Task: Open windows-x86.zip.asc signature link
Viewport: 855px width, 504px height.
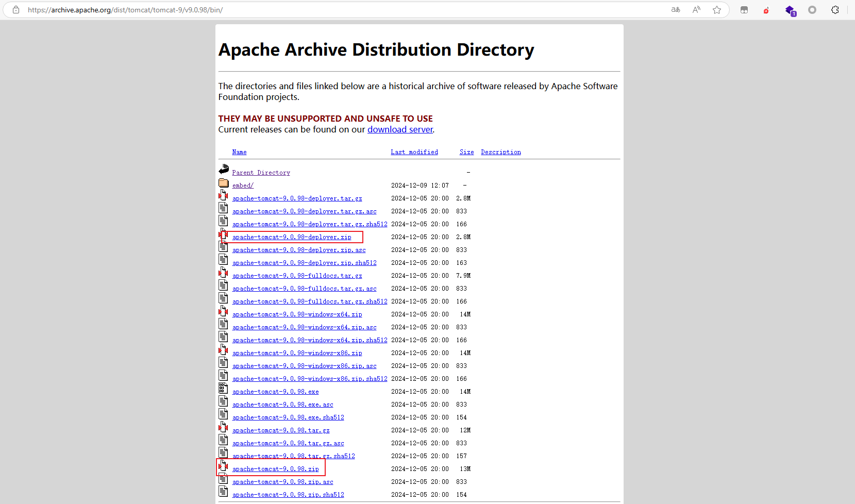Action: click(x=304, y=366)
